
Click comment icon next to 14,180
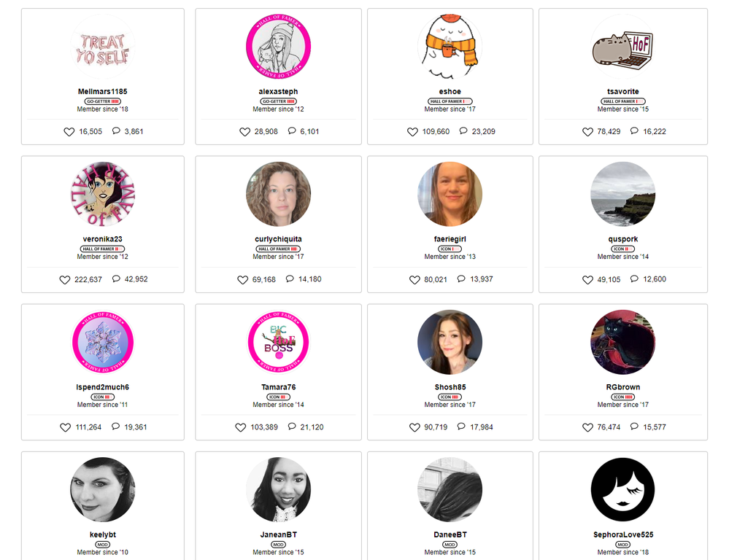click(x=290, y=279)
